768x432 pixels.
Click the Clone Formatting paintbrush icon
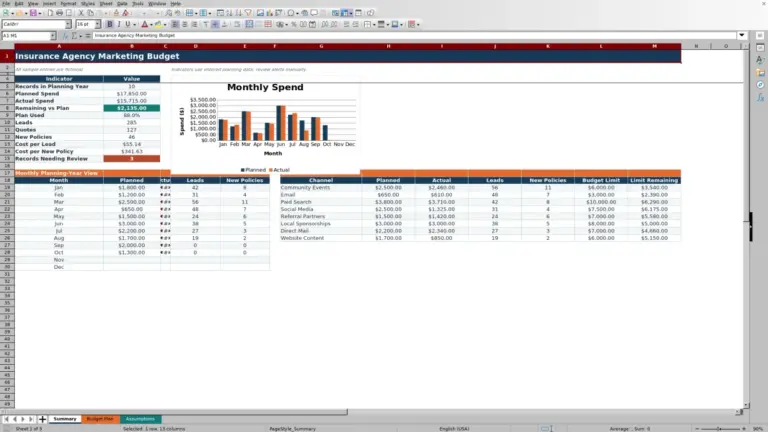point(116,13)
